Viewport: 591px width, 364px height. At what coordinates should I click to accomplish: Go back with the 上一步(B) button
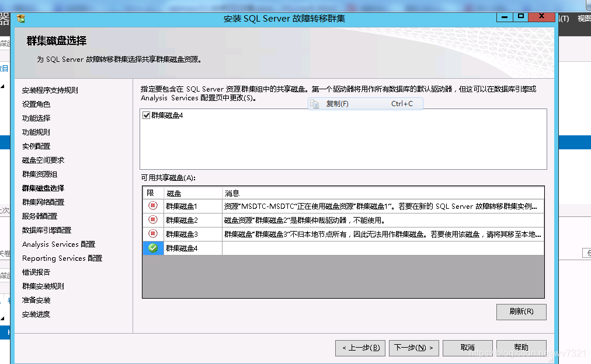click(360, 348)
